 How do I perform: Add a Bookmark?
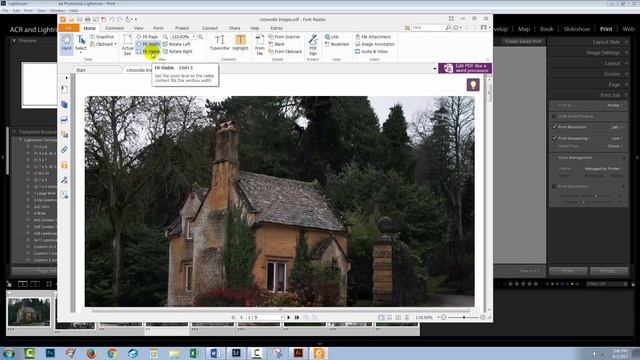click(337, 44)
